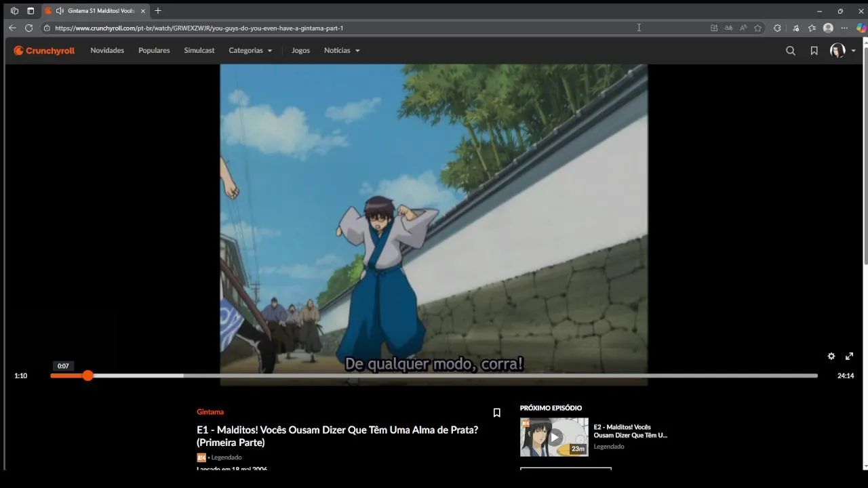This screenshot has width=868, height=488.
Task: Click the episode E1 title heading
Action: tap(337, 436)
